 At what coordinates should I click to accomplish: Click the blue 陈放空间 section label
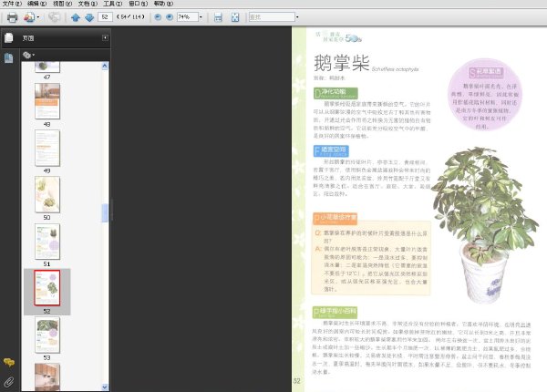tap(331, 151)
